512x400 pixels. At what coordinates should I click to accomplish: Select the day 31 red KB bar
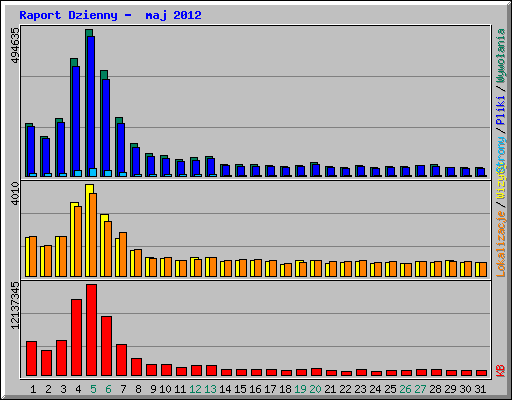click(x=481, y=373)
